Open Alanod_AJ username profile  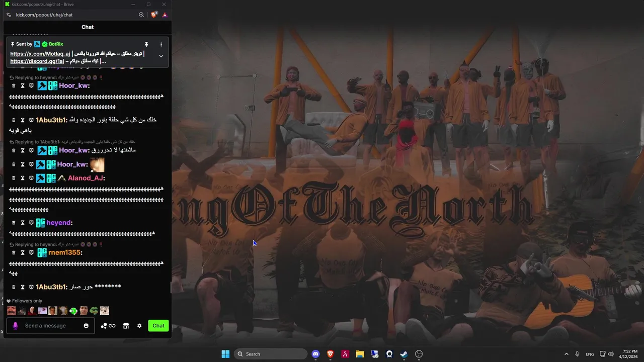click(x=86, y=178)
